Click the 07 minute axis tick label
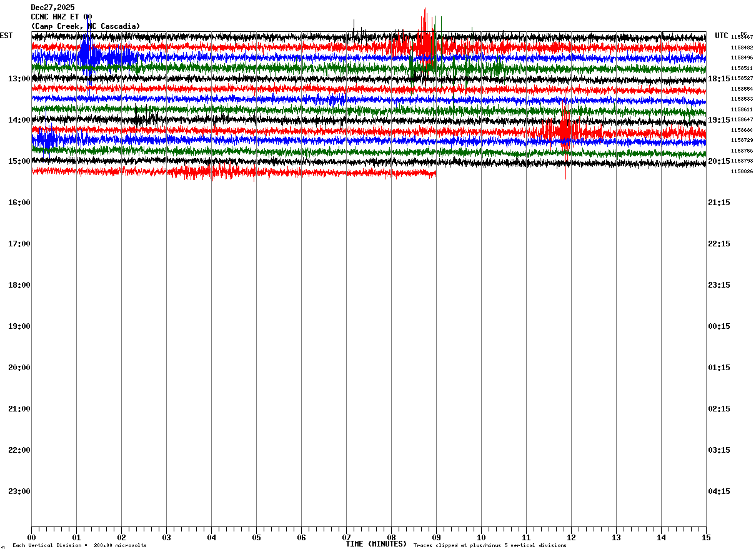This screenshot has height=554, width=756. click(x=346, y=537)
